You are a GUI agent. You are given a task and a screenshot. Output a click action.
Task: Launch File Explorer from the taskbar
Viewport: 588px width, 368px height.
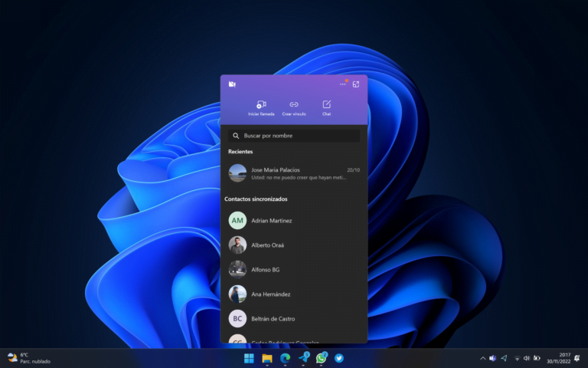(267, 358)
